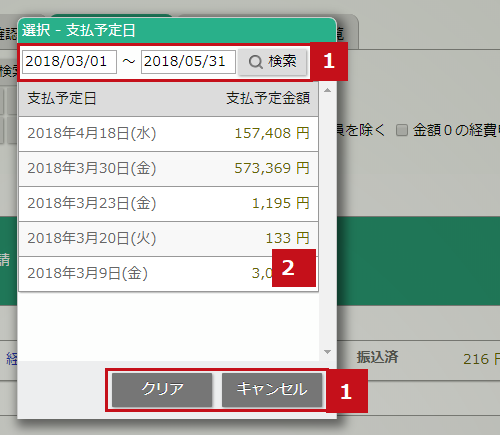Click the 支払予定金額 column header

coord(268,98)
